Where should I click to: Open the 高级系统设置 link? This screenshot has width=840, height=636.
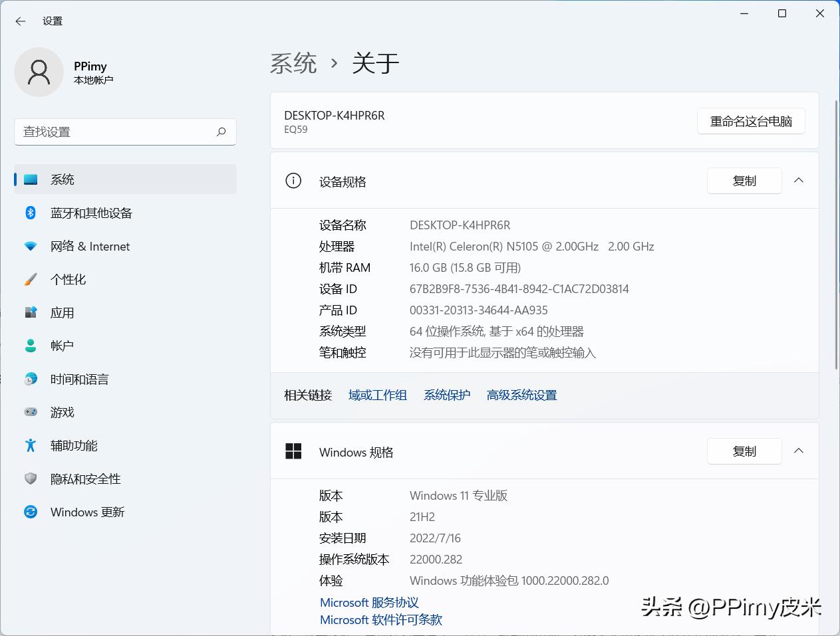click(x=521, y=395)
